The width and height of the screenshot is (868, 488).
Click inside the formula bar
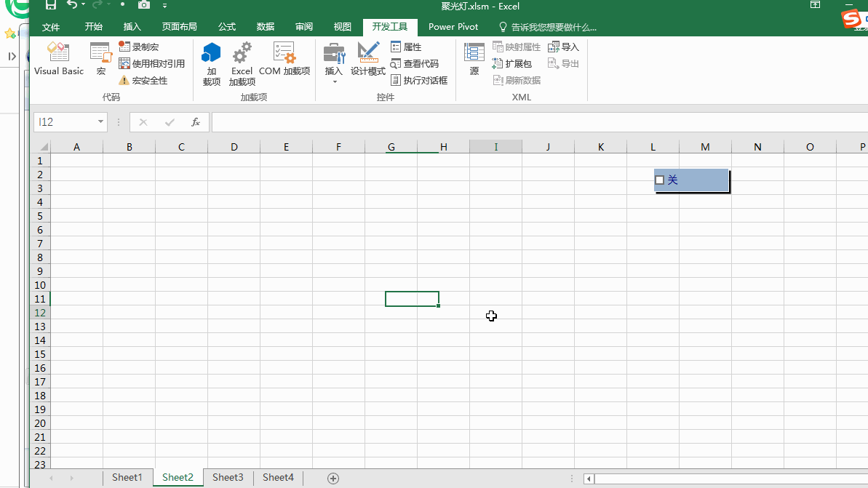[x=540, y=122]
